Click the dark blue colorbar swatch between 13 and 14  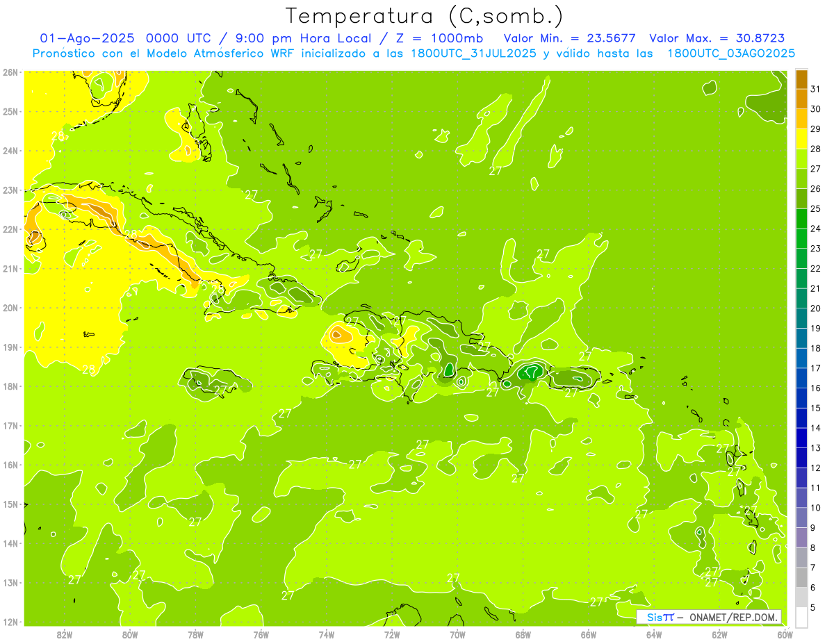(801, 438)
